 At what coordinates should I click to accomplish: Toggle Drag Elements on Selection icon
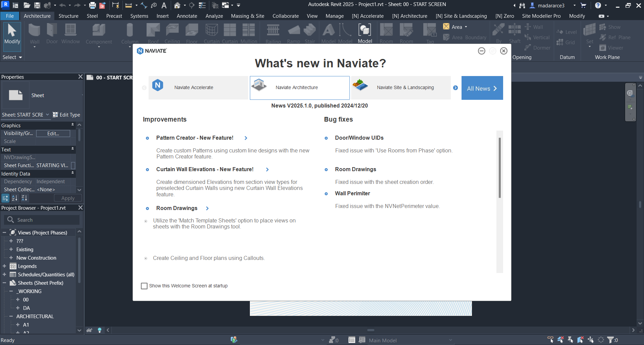tap(591, 340)
